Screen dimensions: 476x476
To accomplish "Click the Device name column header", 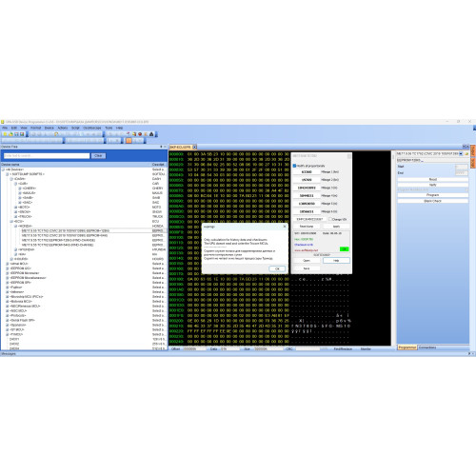I will (75, 165).
